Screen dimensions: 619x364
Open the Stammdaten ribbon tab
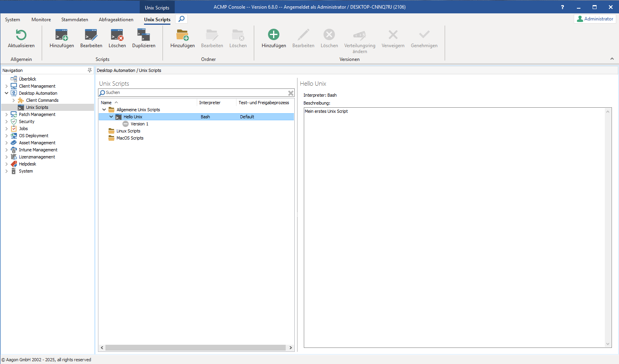click(x=74, y=20)
